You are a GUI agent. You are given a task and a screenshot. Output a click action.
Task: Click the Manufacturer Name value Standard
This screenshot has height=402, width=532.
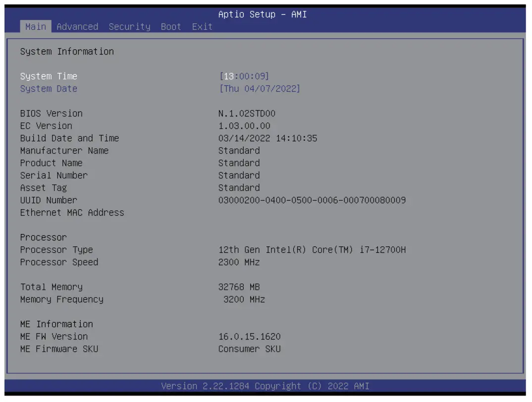pyautogui.click(x=239, y=151)
